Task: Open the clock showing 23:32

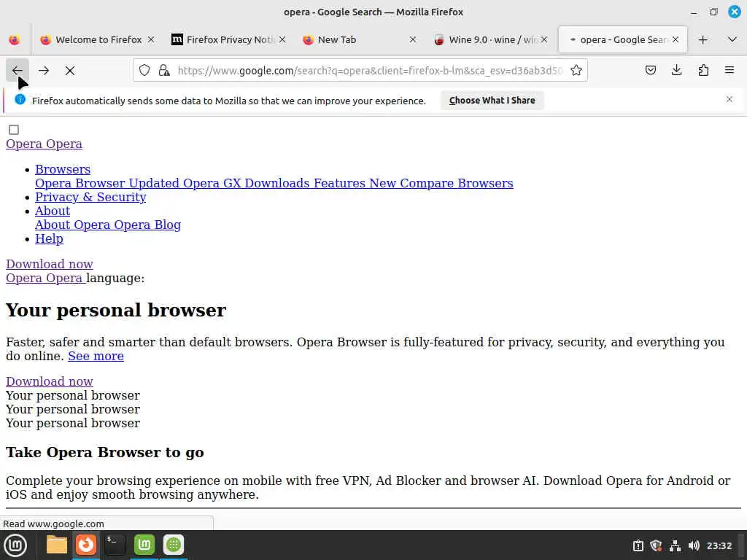Action: tap(719, 545)
